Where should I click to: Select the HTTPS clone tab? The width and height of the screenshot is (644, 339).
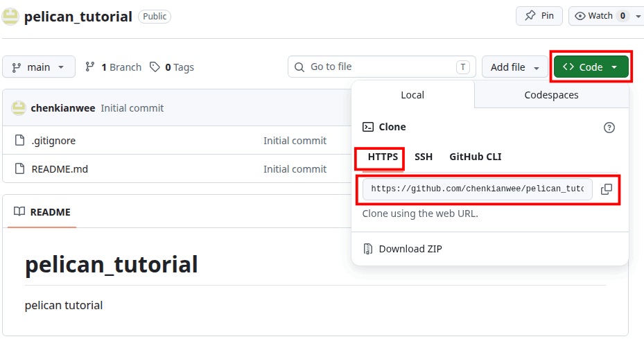pyautogui.click(x=383, y=157)
